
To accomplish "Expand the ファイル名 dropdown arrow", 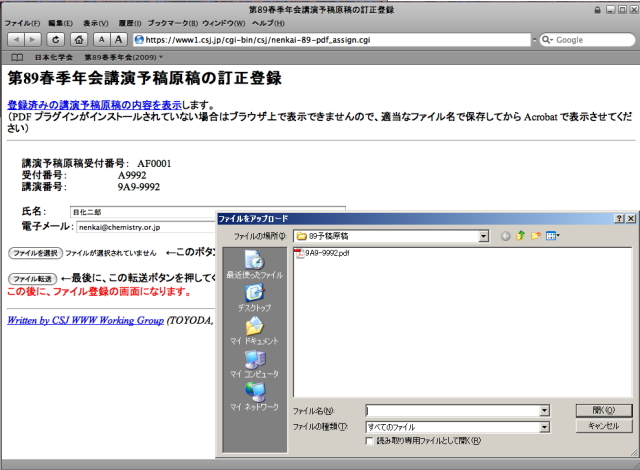I will [x=544, y=410].
